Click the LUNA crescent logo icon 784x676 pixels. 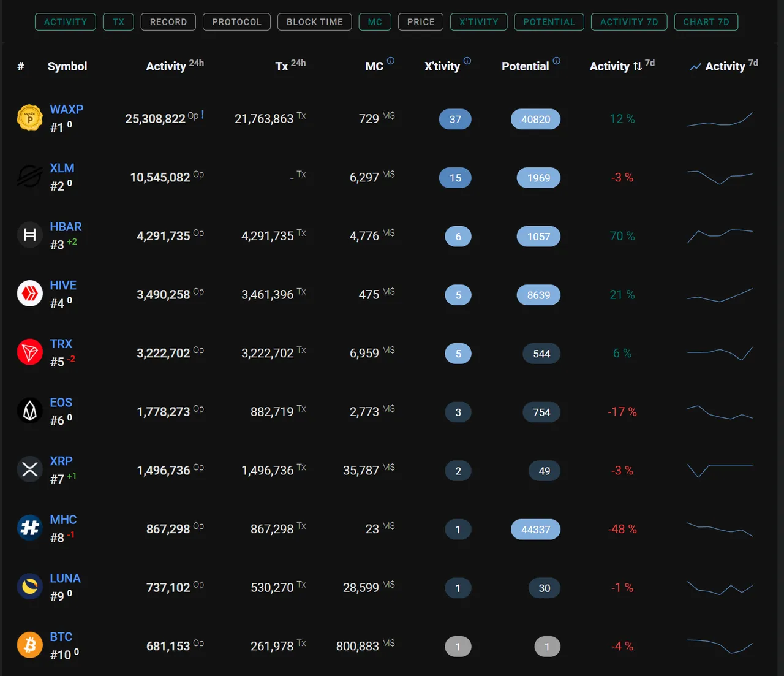[29, 587]
